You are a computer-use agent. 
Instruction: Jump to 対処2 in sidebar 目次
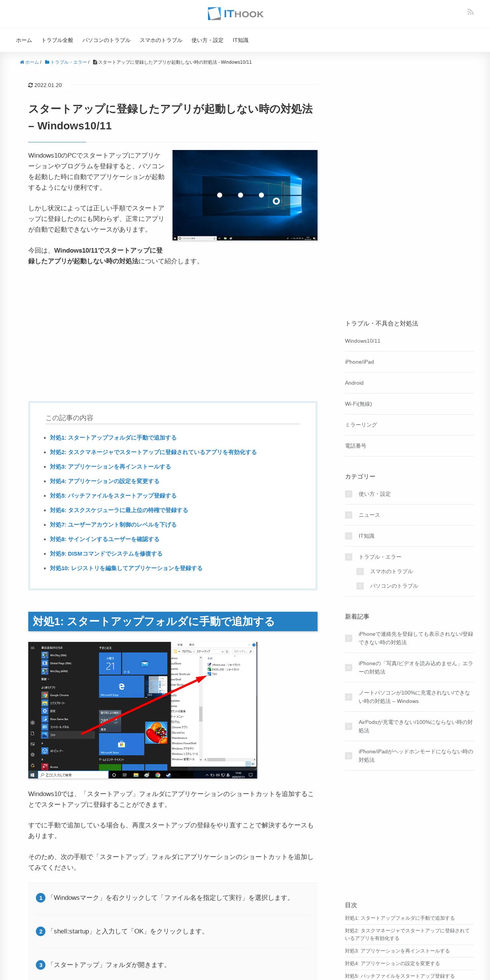click(x=407, y=935)
